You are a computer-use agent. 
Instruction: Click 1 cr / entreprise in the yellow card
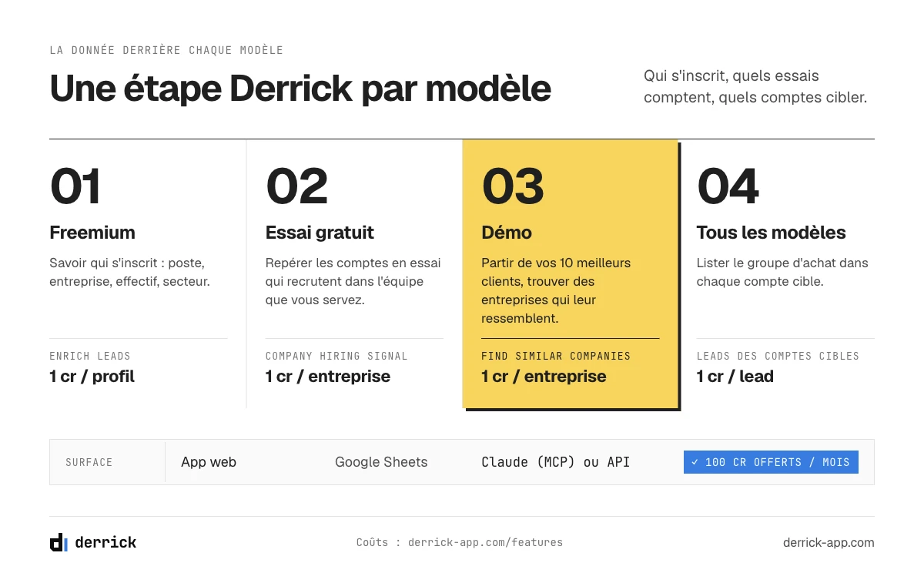click(544, 377)
